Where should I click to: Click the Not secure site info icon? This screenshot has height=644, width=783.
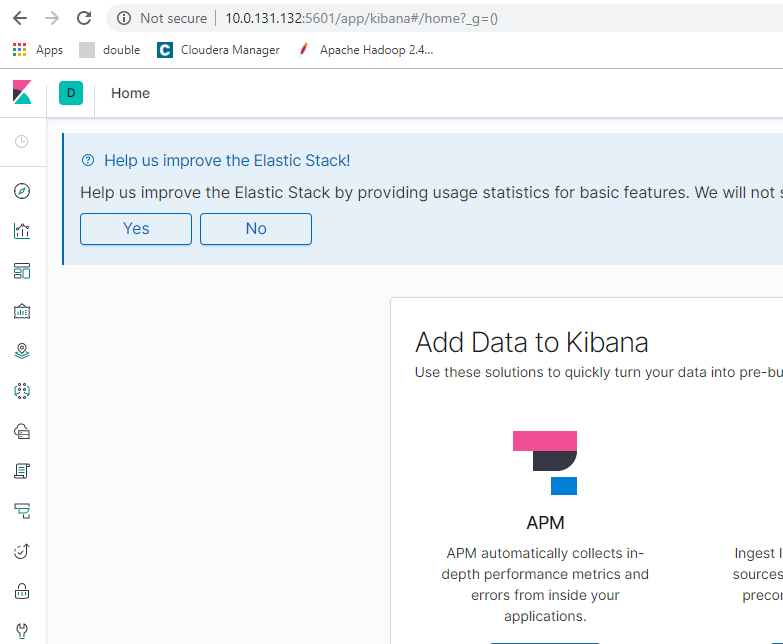[x=123, y=18]
